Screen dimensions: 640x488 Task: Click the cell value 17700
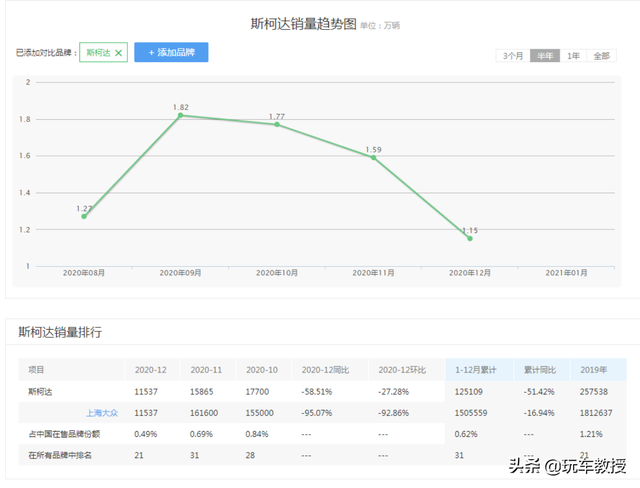tap(257, 392)
